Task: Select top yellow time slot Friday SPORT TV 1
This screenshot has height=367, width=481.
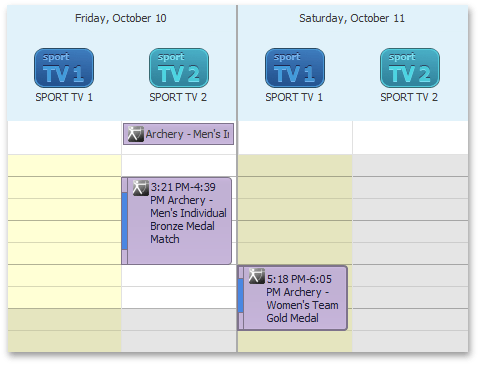Action: [64, 166]
